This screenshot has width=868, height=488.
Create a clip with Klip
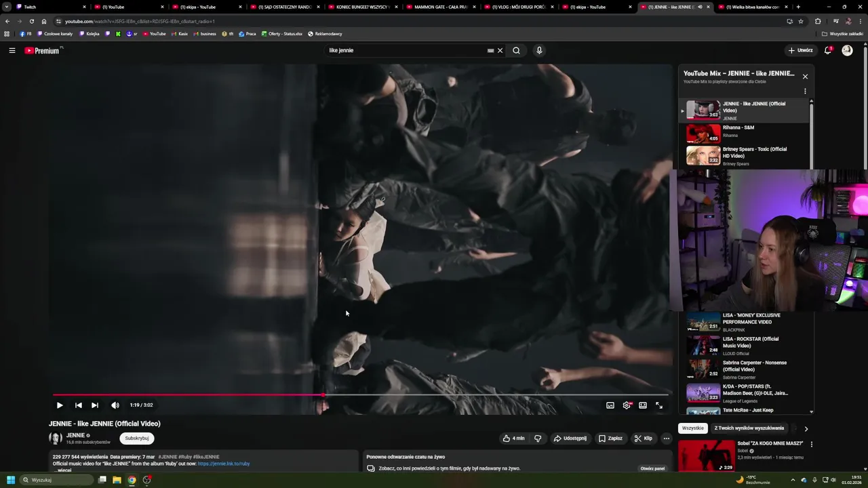pyautogui.click(x=643, y=439)
